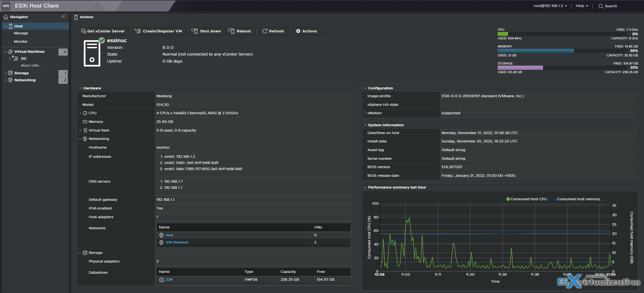This screenshot has height=293, width=644.
Task: Click the Host server icon in Navigator
Action: [x=11, y=26]
